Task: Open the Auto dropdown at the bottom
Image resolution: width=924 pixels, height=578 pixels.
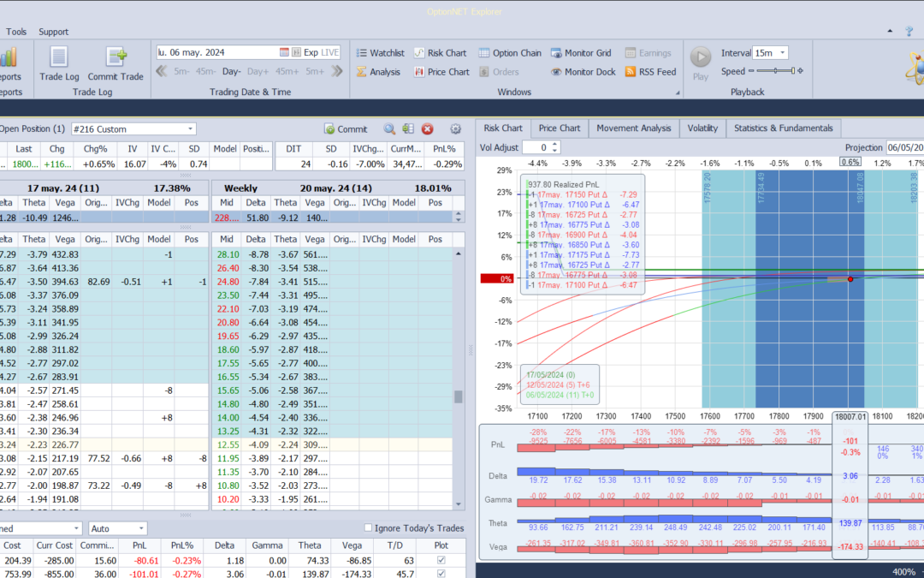Action: pyautogui.click(x=141, y=528)
